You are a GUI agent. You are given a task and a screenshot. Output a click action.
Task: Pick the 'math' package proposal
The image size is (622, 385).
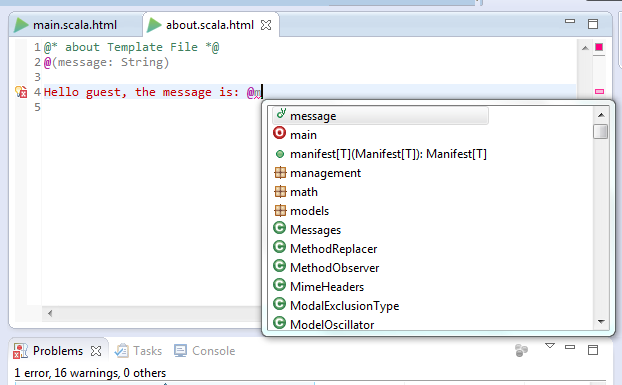(304, 192)
